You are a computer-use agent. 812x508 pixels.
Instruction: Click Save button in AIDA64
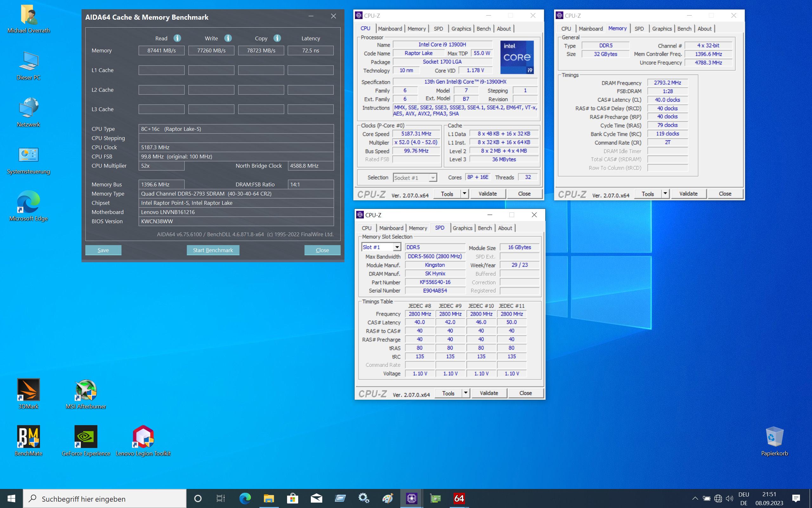pyautogui.click(x=103, y=250)
